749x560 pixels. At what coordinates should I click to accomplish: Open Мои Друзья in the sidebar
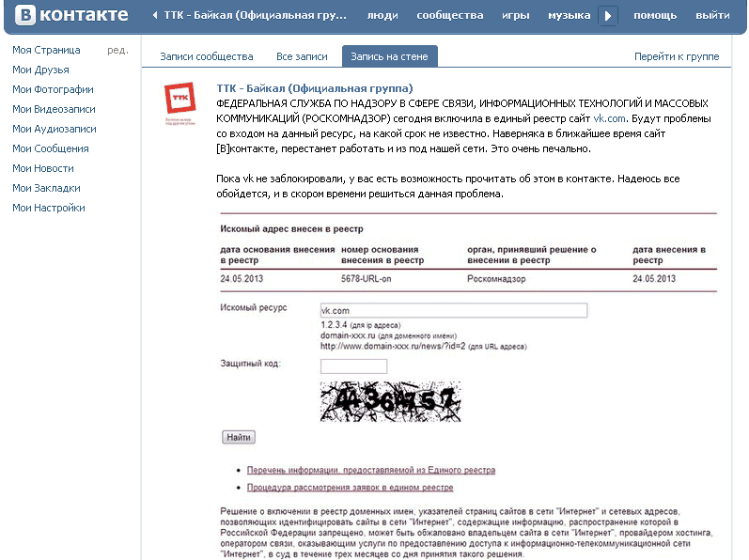pyautogui.click(x=40, y=70)
